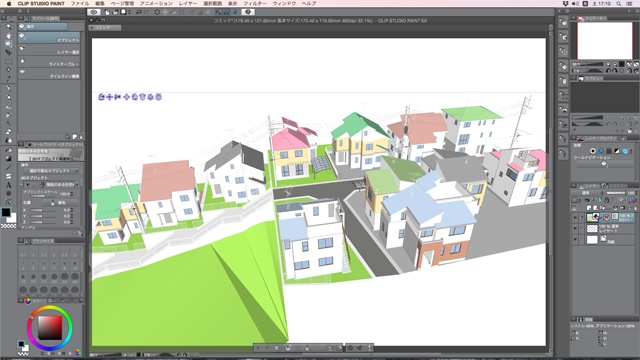Screen dimensions: 640x360
Task: Click the help question mark in command bar
Action: [x=247, y=12]
